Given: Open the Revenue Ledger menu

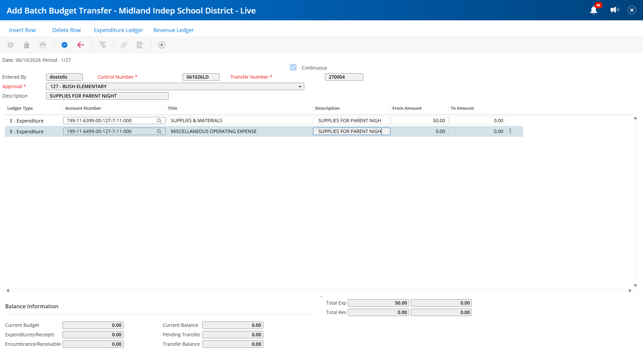Looking at the screenshot, I should point(174,30).
